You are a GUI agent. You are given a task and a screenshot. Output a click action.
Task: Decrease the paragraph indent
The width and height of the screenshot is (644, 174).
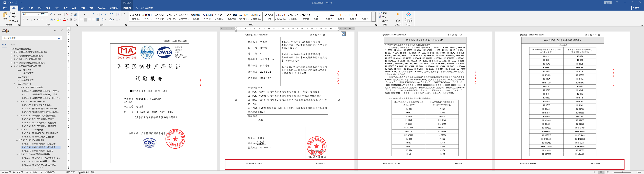102,14
